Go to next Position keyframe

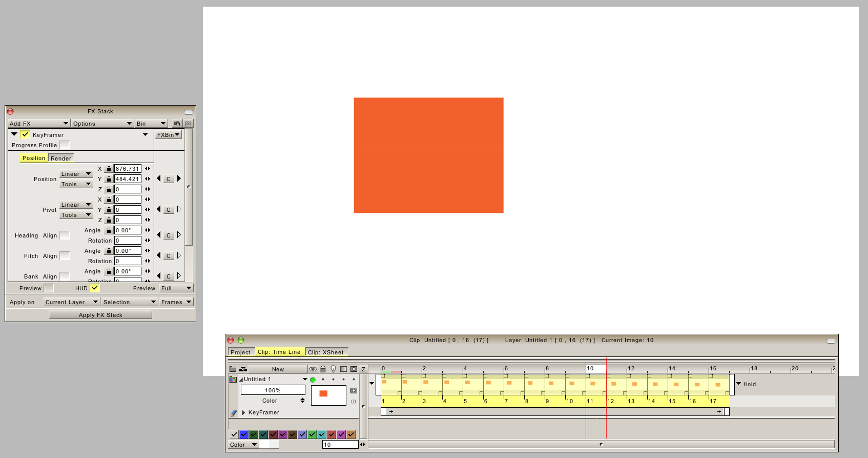(x=179, y=178)
